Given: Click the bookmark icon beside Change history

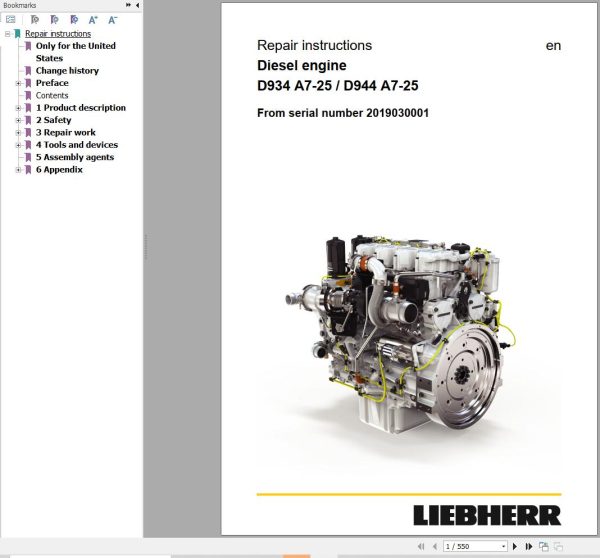Looking at the screenshot, I should pyautogui.click(x=28, y=71).
